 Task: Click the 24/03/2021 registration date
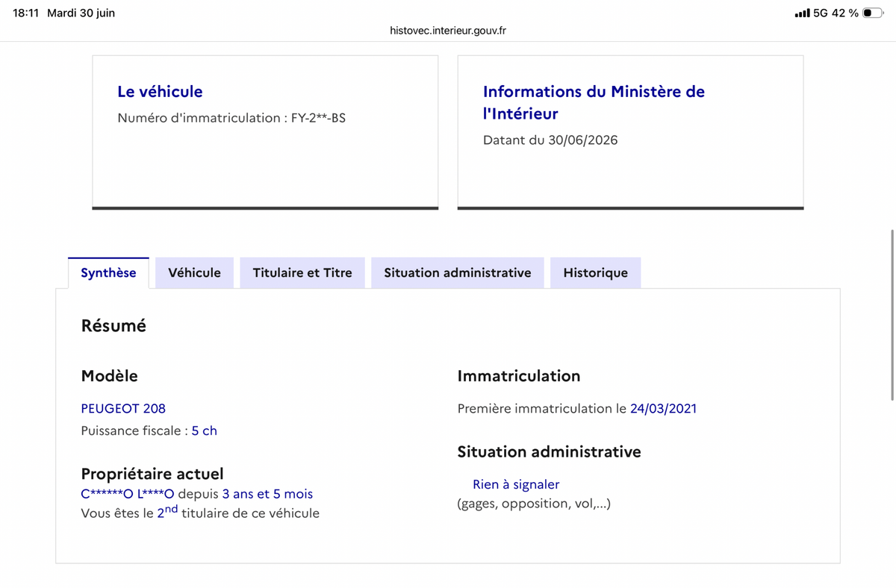click(663, 409)
